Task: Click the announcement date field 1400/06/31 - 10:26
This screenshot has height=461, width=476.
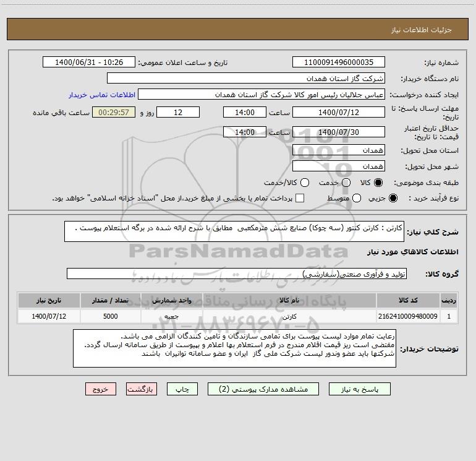Action: coord(89,62)
